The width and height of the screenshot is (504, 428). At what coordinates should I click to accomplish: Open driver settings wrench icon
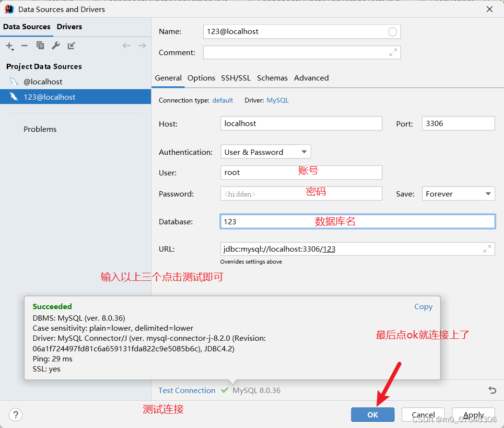[x=56, y=46]
